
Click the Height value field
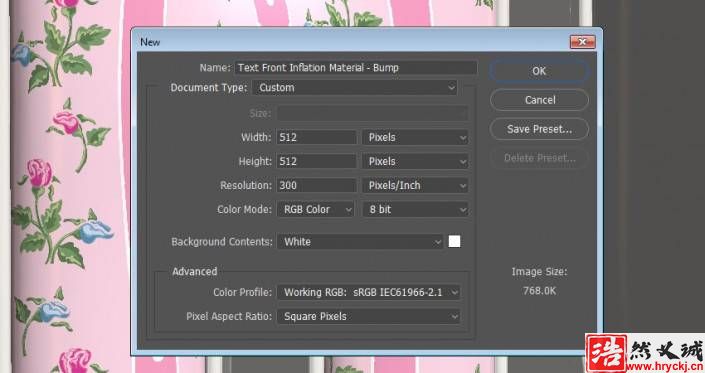coord(316,161)
